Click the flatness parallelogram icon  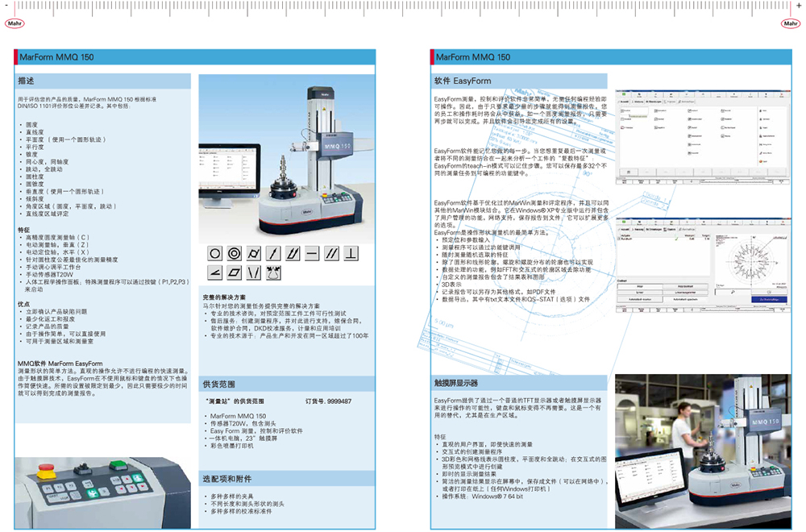coord(235,273)
